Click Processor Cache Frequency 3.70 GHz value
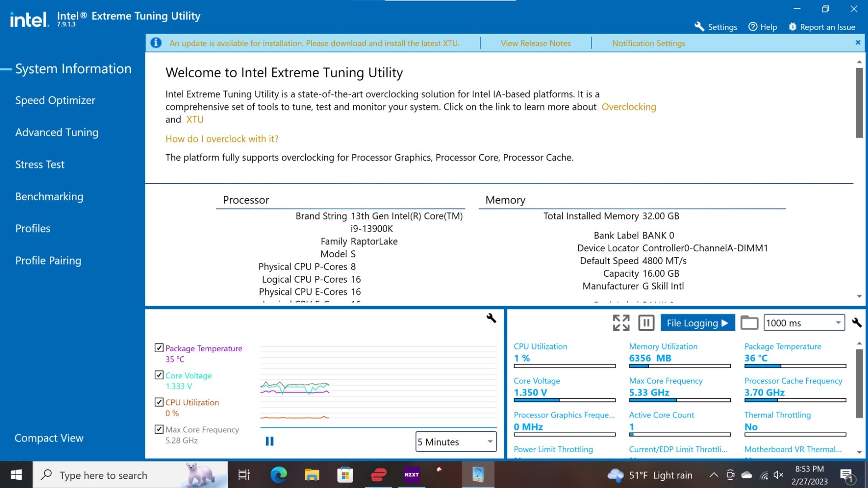Viewport: 868px width, 488px height. (764, 392)
